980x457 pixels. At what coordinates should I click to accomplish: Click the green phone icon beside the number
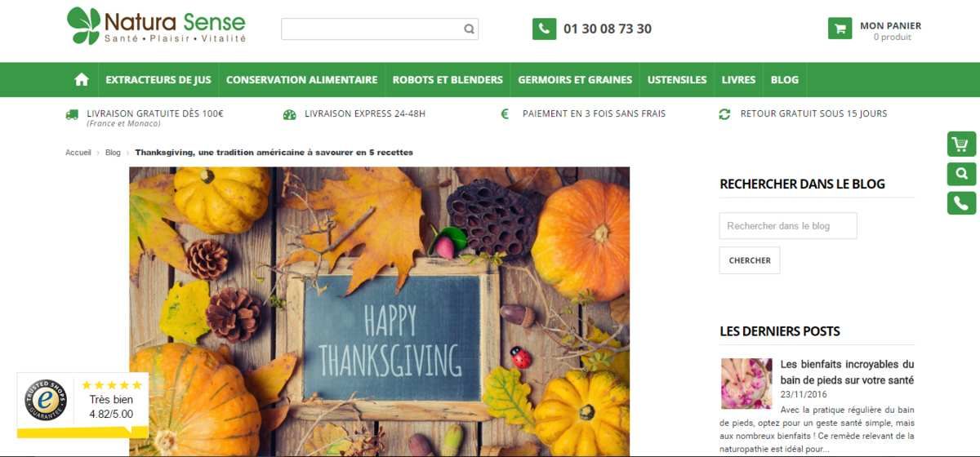click(x=544, y=29)
